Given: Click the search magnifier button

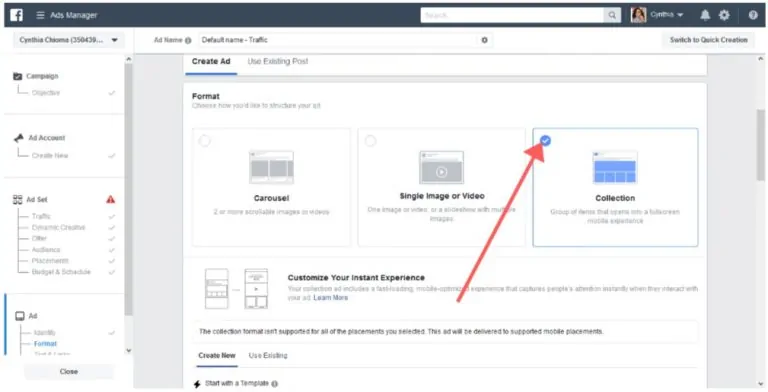Looking at the screenshot, I should pyautogui.click(x=612, y=15).
